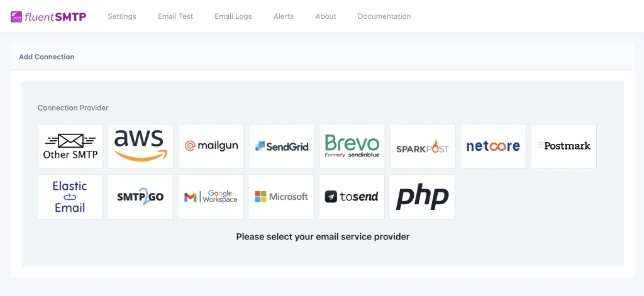The width and height of the screenshot is (644, 296).
Task: Click 'Please select your email service provider' text
Action: 323,237
